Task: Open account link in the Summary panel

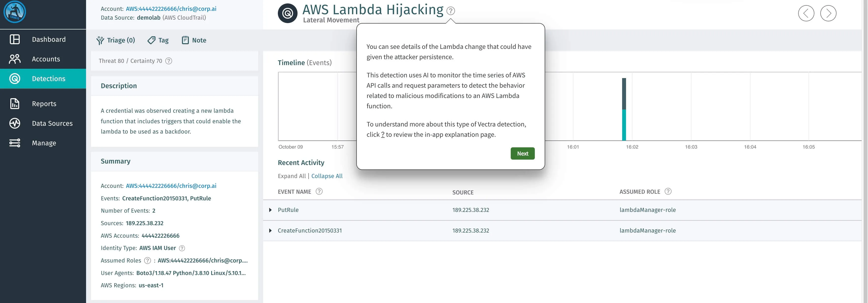Action: [171, 186]
